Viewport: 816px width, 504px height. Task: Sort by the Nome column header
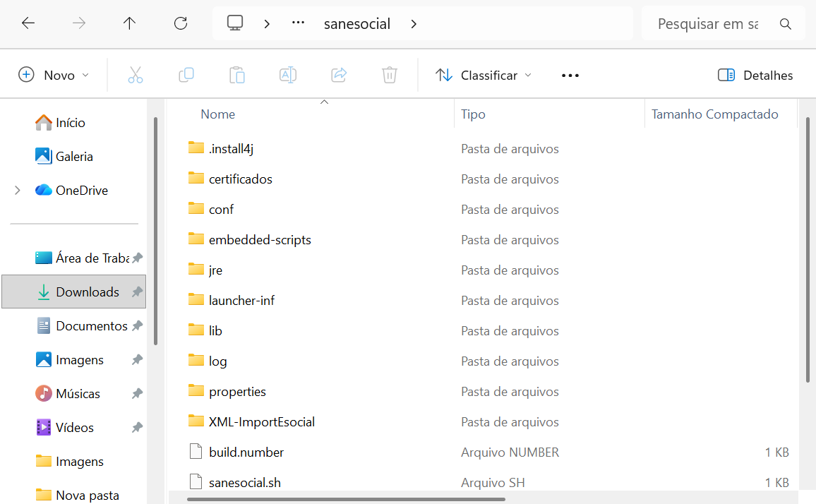[217, 114]
